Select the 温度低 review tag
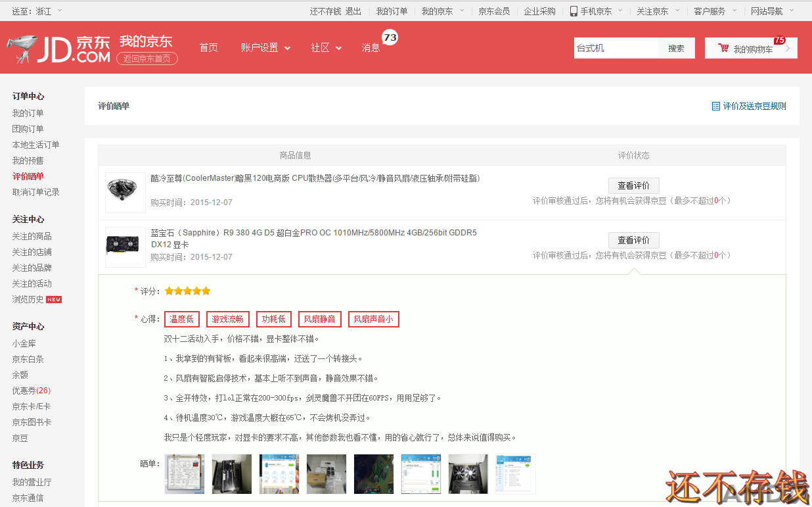Viewport: 812px width, 507px height. 182,320
